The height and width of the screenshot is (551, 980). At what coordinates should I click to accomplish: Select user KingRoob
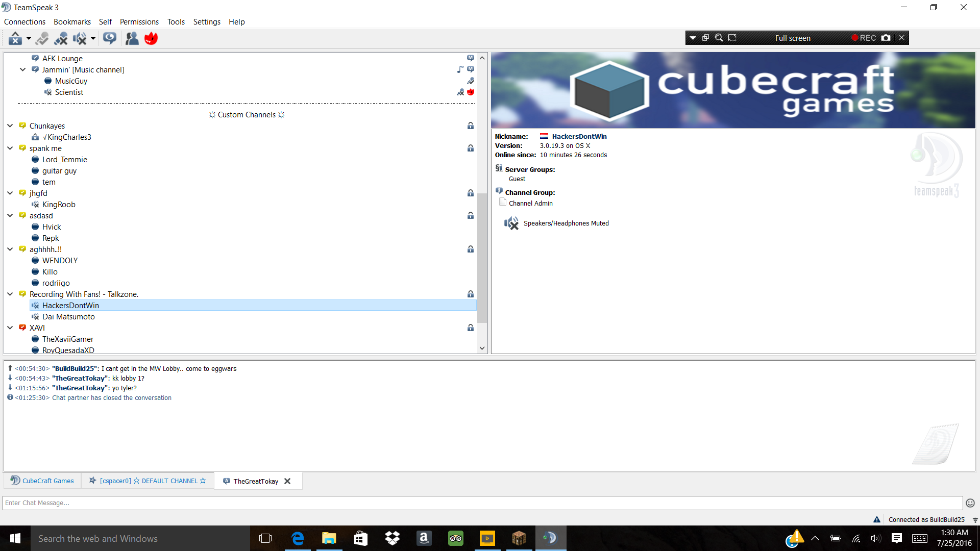[59, 205]
